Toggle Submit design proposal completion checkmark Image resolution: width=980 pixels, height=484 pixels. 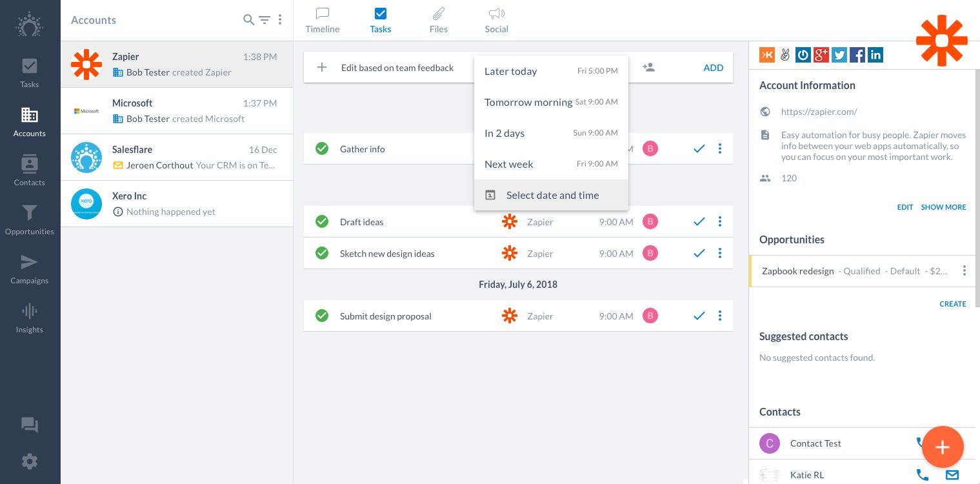322,316
